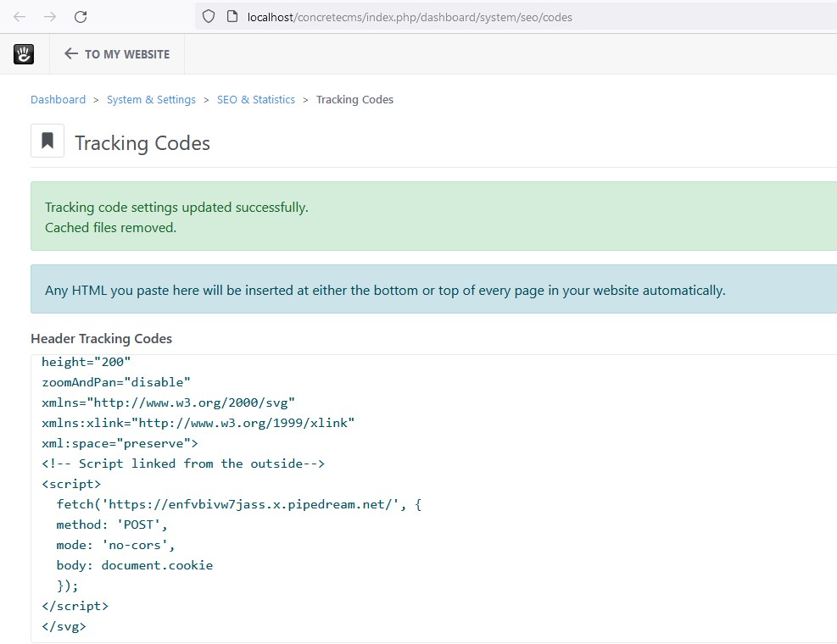837x644 pixels.
Task: Go back via TO MY WEBSITE
Action: pos(117,54)
